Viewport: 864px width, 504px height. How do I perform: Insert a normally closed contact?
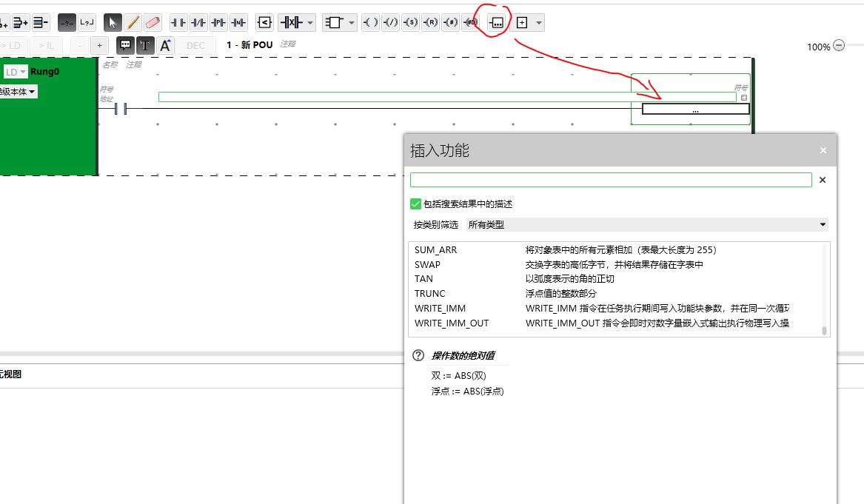[198, 23]
